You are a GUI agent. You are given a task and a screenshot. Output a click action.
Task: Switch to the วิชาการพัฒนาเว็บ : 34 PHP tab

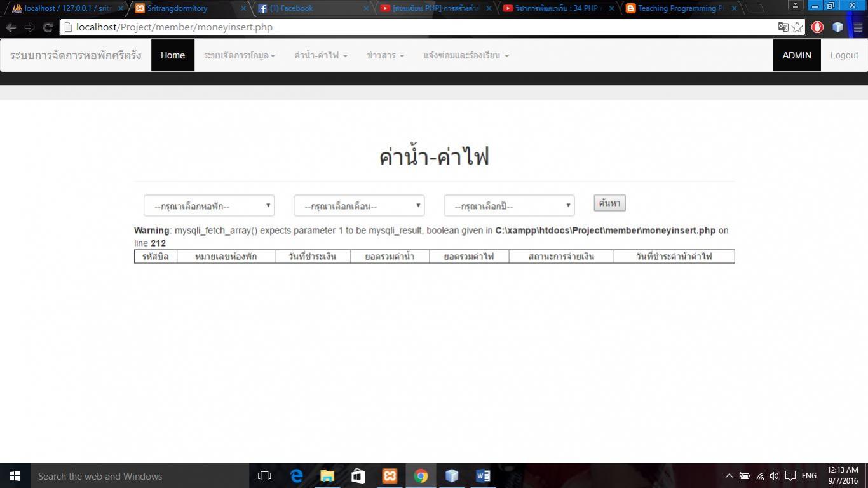tap(559, 8)
